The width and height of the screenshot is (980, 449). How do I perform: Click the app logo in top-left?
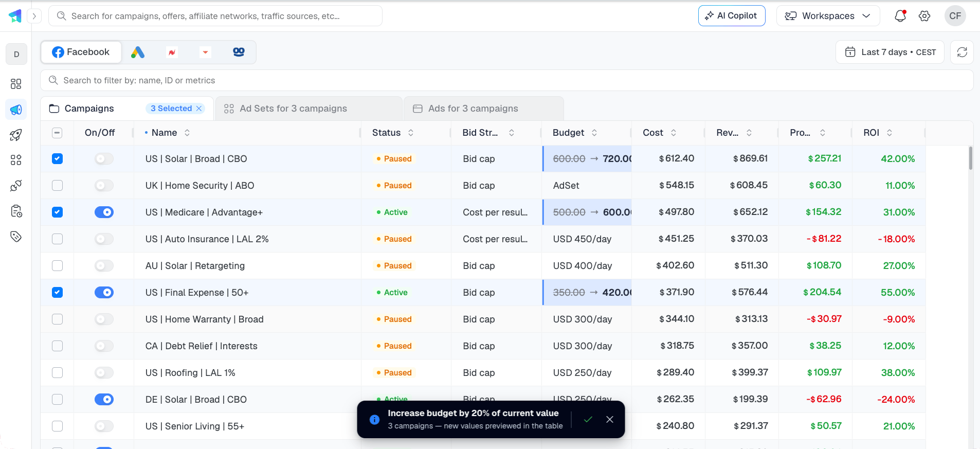coord(15,16)
